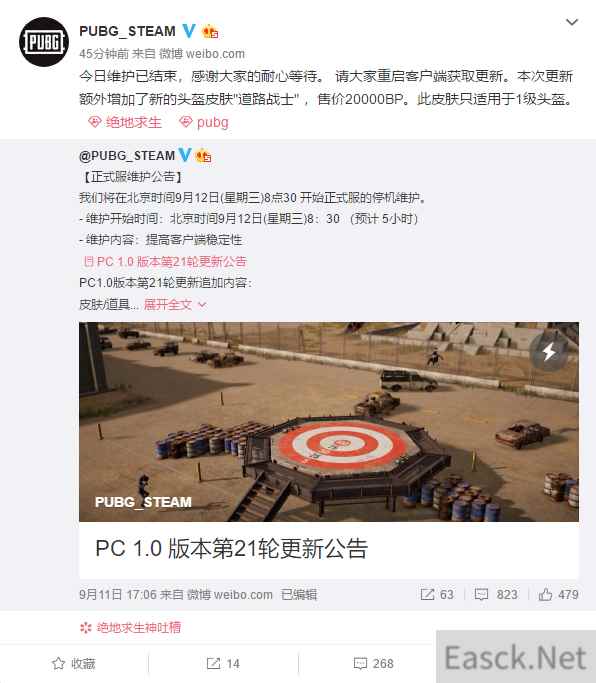Visit the quoted @PUBG_STEAM account
The width and height of the screenshot is (596, 683).
pos(127,156)
